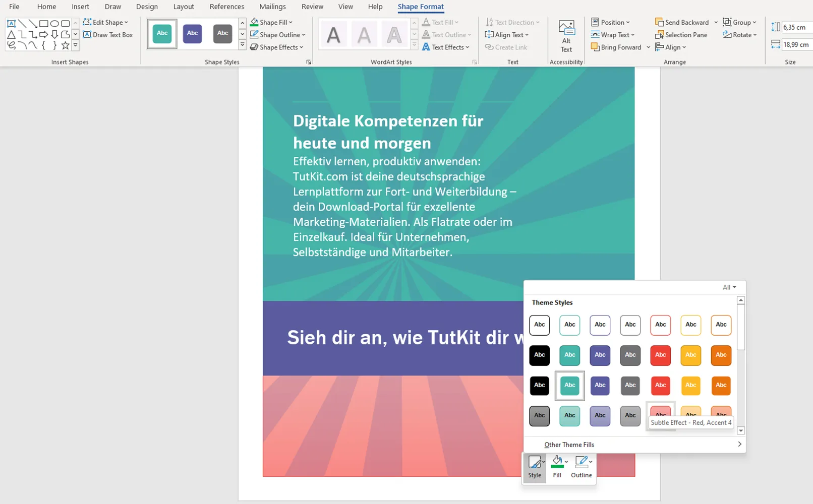Select the oval shape in Insert Shapes

pyautogui.click(x=54, y=24)
